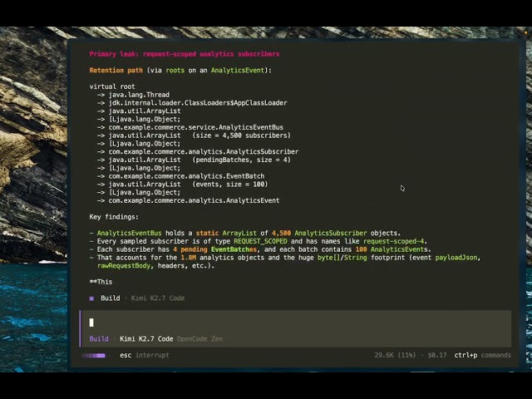
Task: Click the 'jdk.internal.loader.ClassLoaders$AppClassLoader' line
Action: (198, 103)
